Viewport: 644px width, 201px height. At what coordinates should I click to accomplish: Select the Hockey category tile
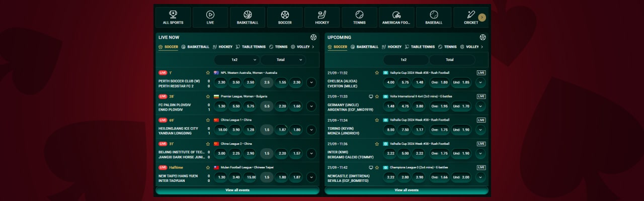click(322, 17)
